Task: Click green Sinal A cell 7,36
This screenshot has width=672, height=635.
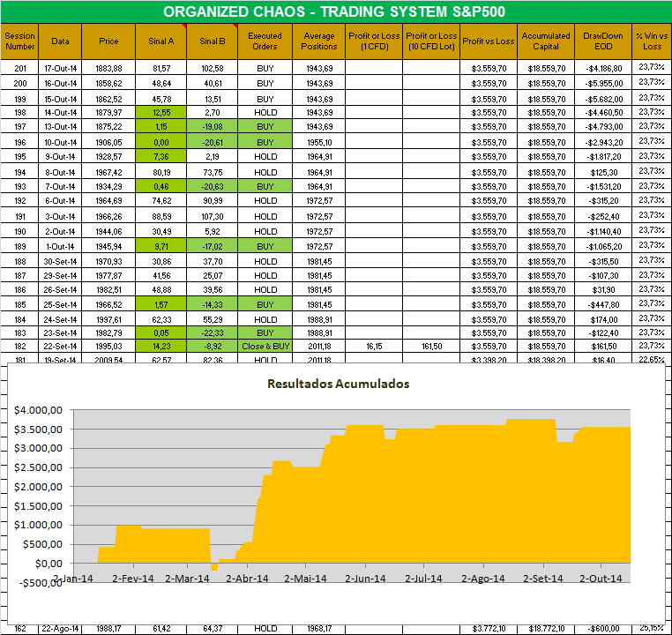Action: (x=161, y=156)
